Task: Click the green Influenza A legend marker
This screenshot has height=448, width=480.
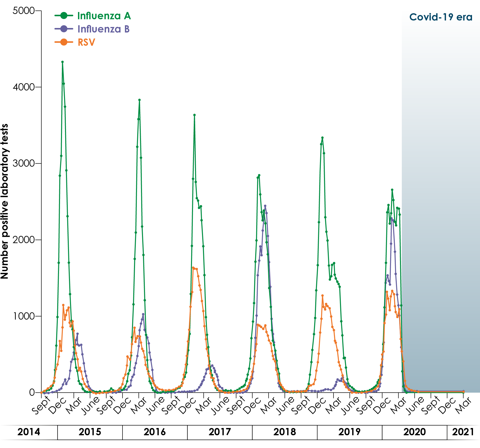Action: (x=64, y=15)
